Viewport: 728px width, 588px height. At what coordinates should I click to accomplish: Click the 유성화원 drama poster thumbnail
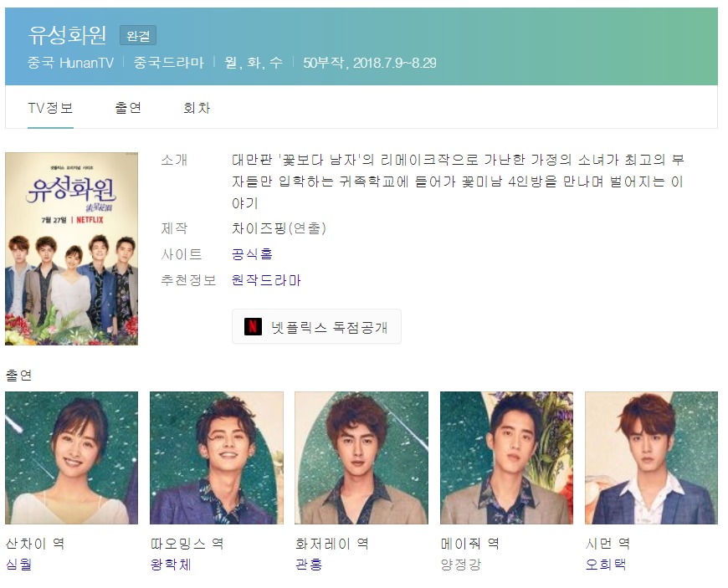pos(71,248)
